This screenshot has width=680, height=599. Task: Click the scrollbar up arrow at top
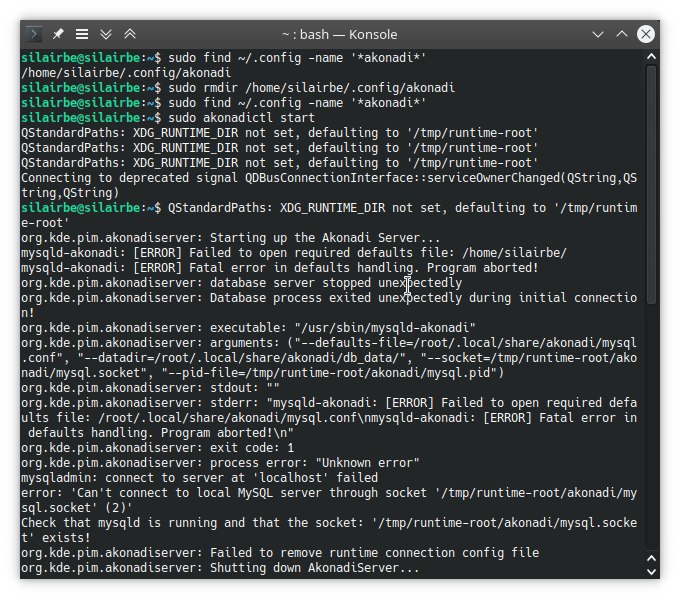651,56
